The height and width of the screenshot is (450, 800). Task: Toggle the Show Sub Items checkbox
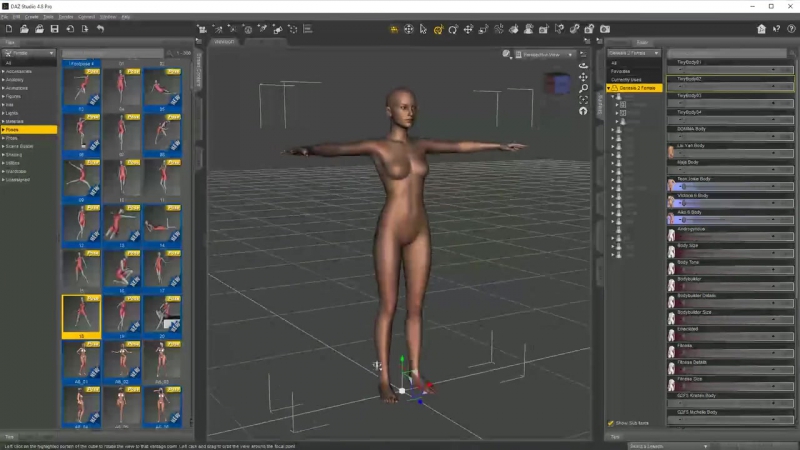click(x=611, y=423)
